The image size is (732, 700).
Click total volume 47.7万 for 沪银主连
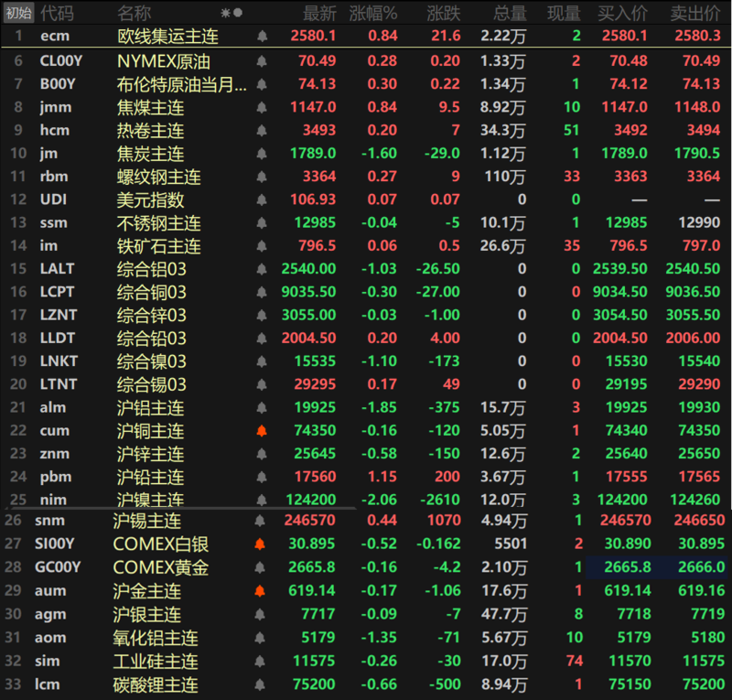[x=504, y=615]
